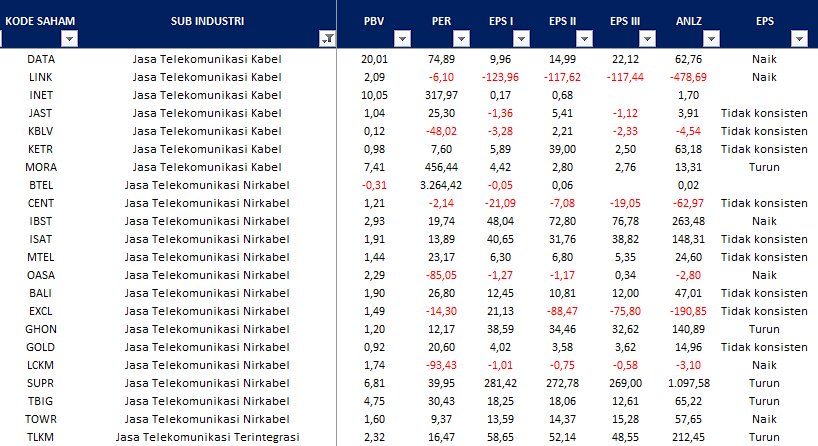Select INET's PBV value 10,05
The height and width of the screenshot is (446, 818).
coord(374,95)
